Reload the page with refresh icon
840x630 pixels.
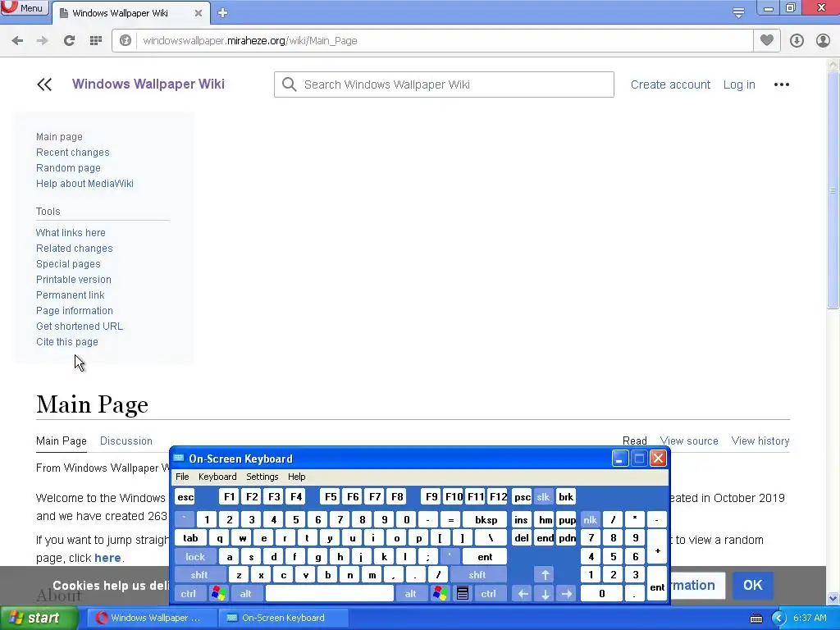(x=69, y=41)
